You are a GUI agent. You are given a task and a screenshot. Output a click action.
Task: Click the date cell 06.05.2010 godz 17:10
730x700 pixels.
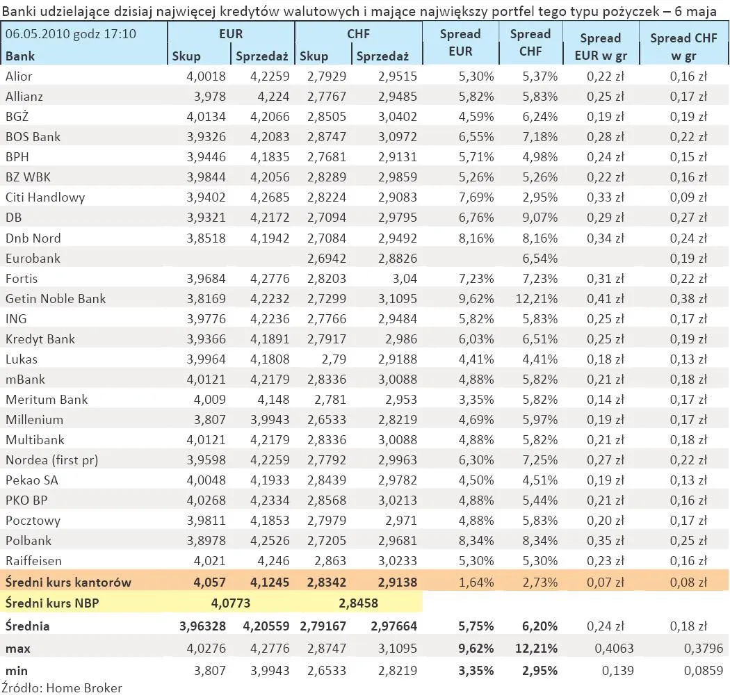coord(71,34)
